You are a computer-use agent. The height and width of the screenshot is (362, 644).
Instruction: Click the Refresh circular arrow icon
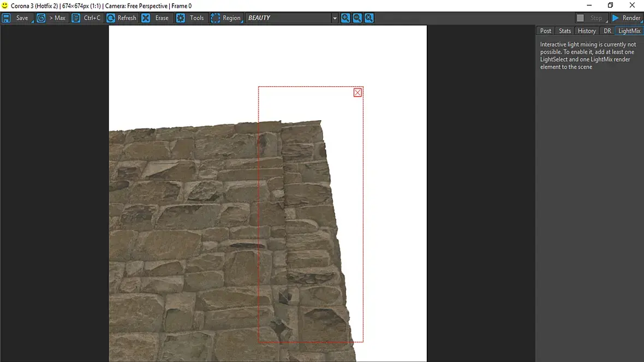tap(111, 18)
